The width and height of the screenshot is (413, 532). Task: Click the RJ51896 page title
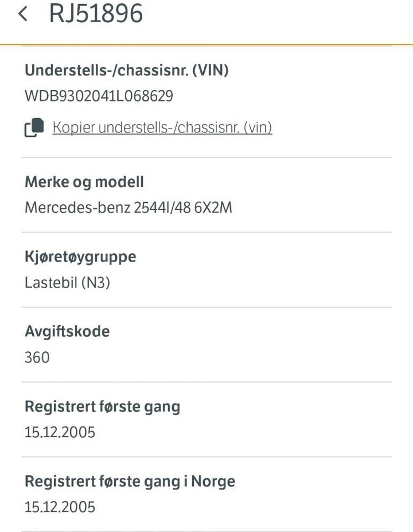point(96,14)
